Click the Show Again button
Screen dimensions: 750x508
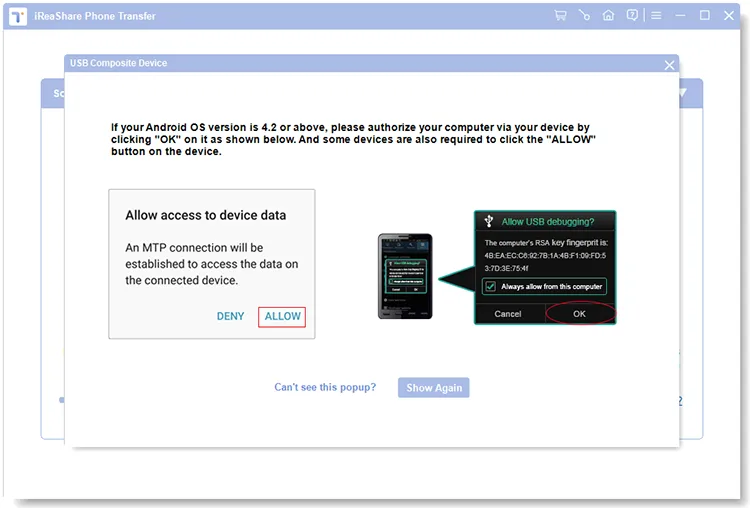[x=433, y=387]
